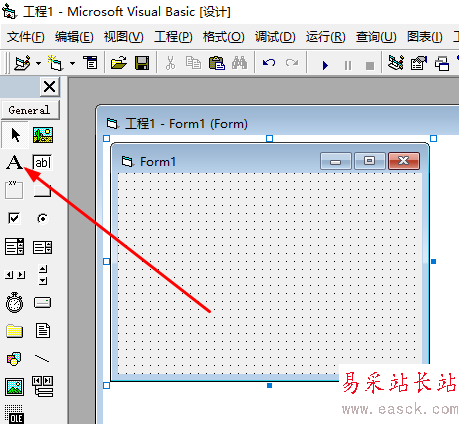The image size is (459, 424).
Task: Start the program with the Run button
Action: click(x=325, y=65)
